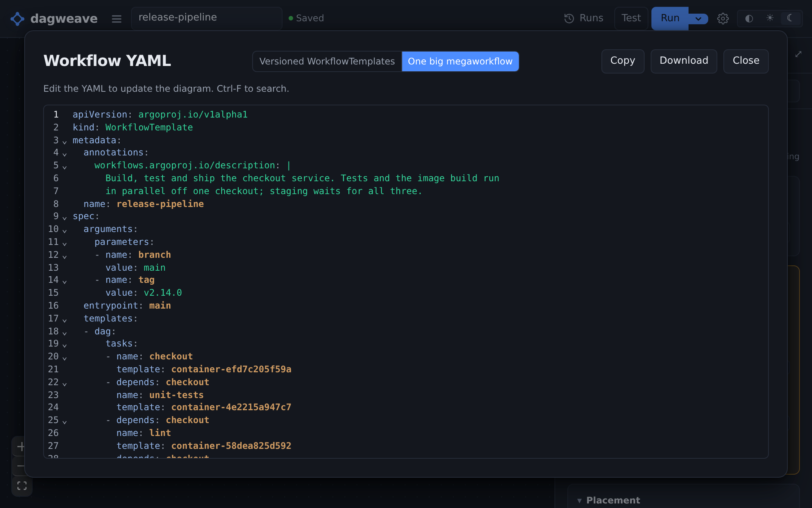Screen dimensions: 812x508
Task: Open the Run dropdown arrow
Action: point(698,19)
